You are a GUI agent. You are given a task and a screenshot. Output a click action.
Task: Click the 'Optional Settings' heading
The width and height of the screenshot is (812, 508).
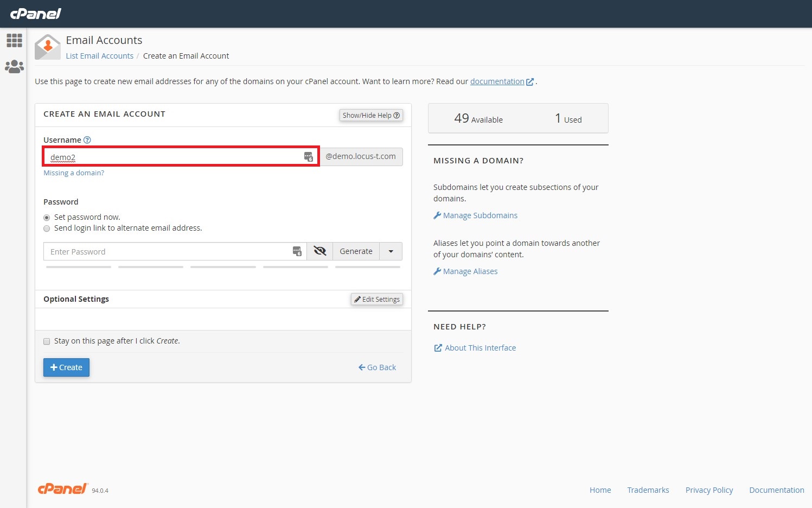(x=76, y=299)
